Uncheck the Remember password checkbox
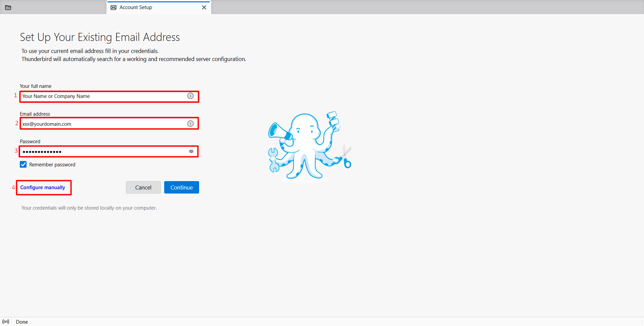The image size is (644, 326). pos(23,164)
